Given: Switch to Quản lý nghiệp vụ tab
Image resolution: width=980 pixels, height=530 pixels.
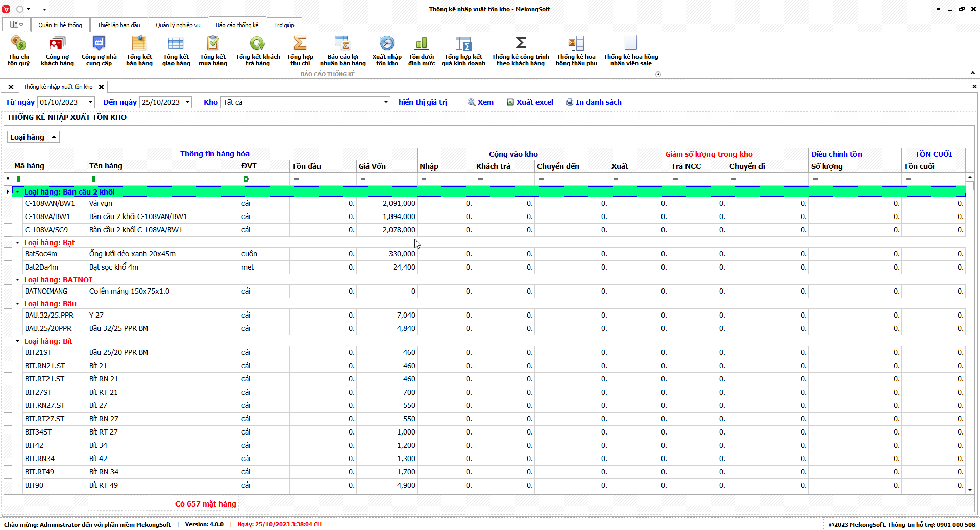Looking at the screenshot, I should [x=178, y=25].
